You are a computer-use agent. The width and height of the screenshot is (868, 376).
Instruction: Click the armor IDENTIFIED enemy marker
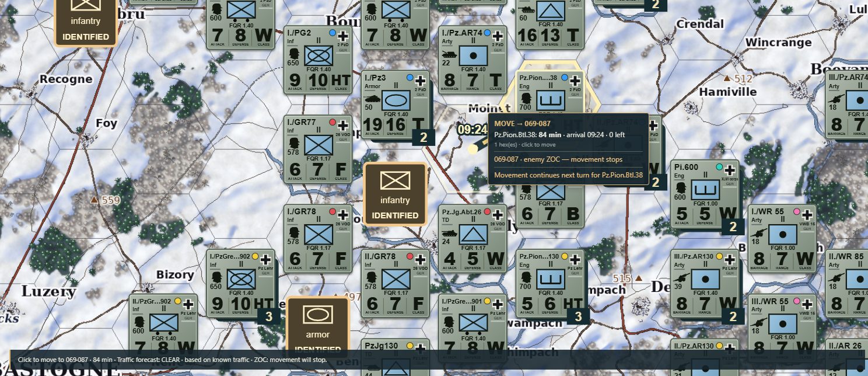318,327
